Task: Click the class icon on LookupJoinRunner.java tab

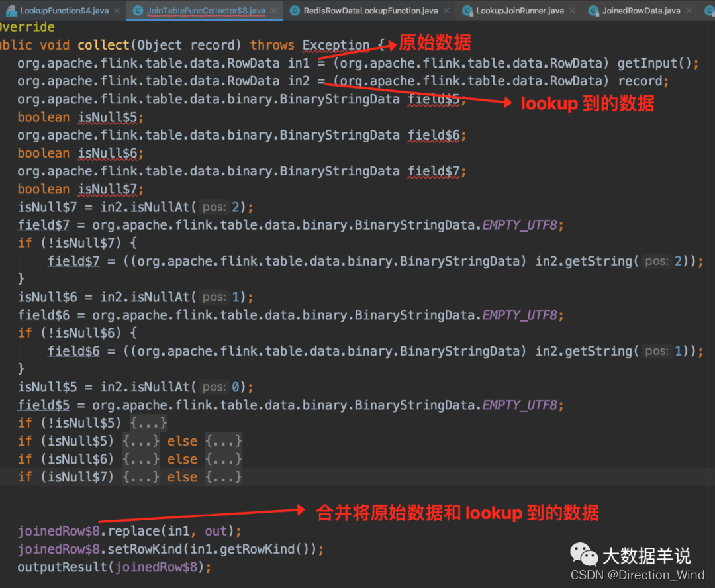Action: [x=468, y=11]
